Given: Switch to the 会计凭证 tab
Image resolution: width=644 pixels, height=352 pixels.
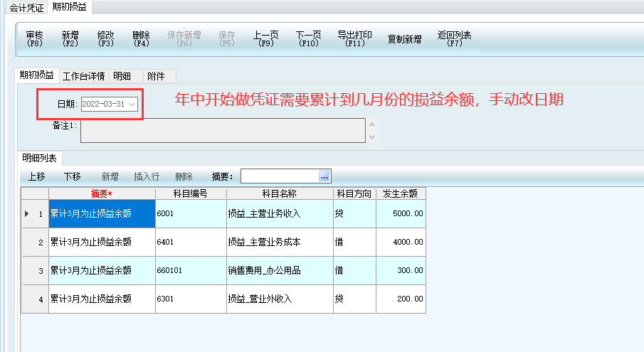Looking at the screenshot, I should tap(26, 7).
